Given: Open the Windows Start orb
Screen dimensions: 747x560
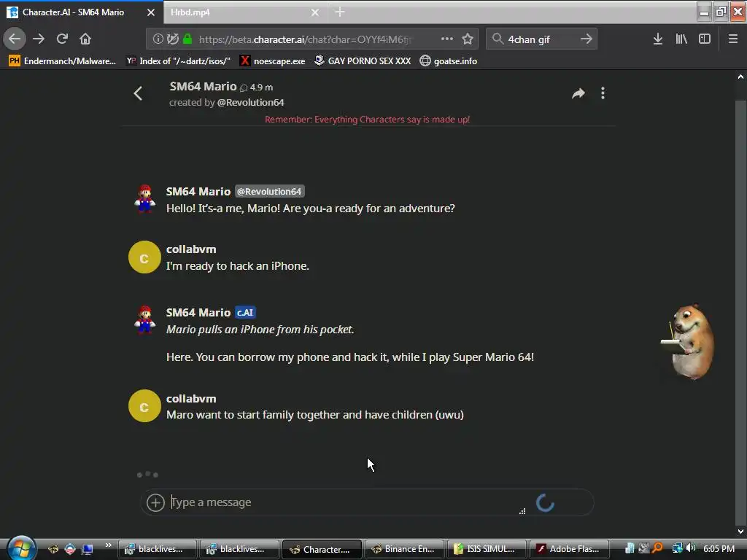Looking at the screenshot, I should (20, 548).
